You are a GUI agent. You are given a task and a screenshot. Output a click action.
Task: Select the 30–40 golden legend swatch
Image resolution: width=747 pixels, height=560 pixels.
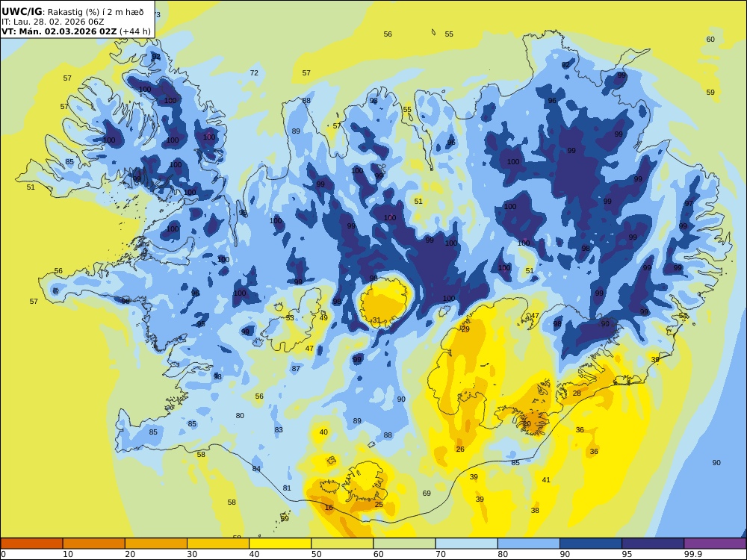pos(218,544)
